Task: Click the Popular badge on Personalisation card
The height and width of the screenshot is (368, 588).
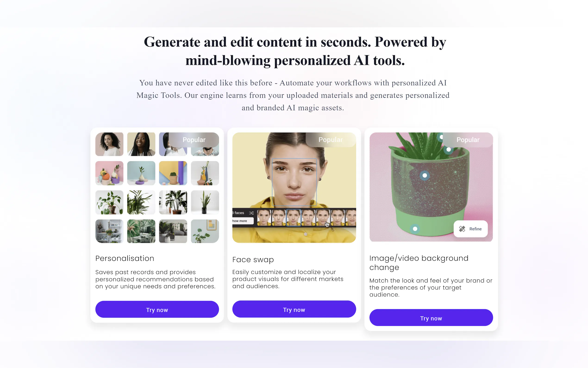Action: 194,140
